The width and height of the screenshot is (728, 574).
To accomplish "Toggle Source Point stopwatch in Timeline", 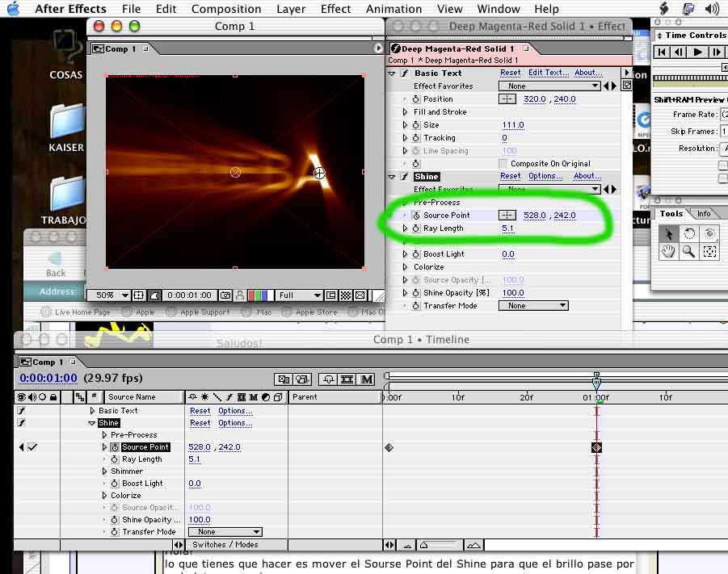I will point(115,447).
